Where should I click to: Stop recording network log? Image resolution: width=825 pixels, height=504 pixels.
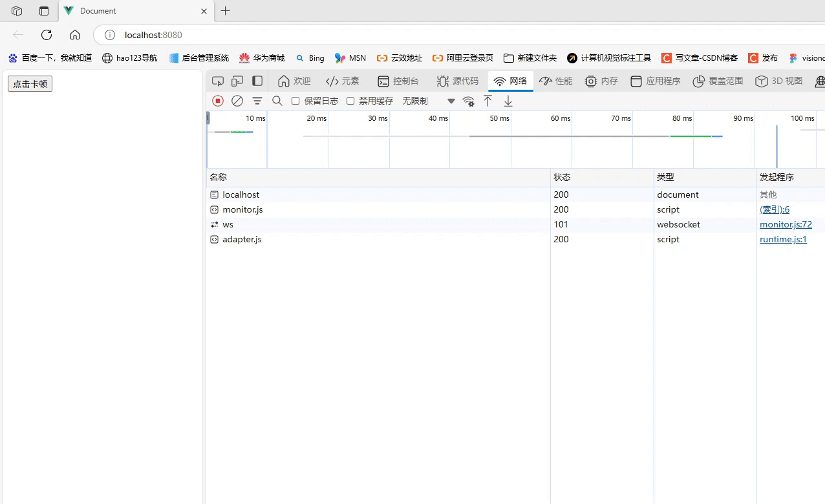[x=218, y=101]
